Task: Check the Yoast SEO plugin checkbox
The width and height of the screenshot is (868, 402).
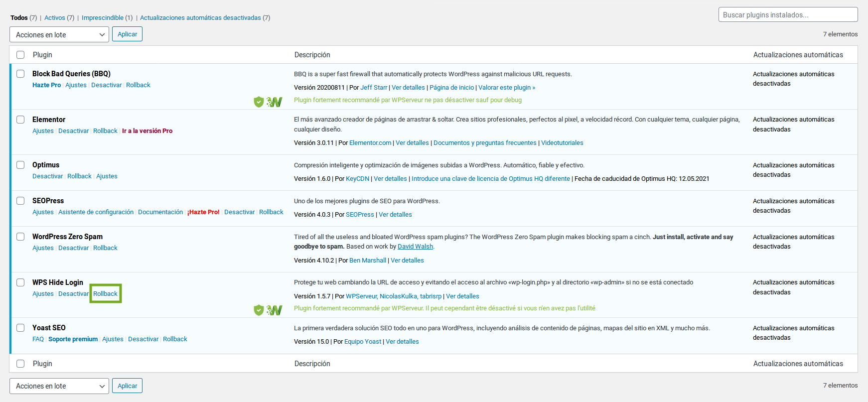Action: [x=20, y=328]
